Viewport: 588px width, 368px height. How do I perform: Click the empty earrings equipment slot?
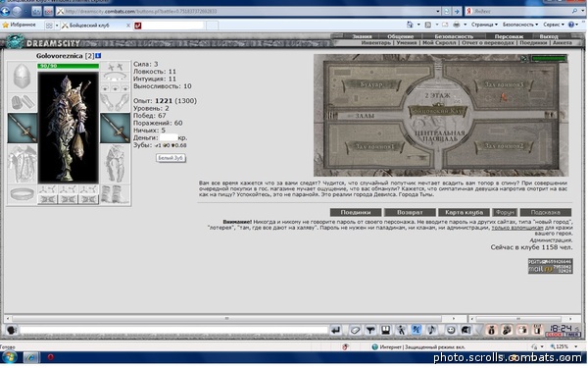[115, 67]
